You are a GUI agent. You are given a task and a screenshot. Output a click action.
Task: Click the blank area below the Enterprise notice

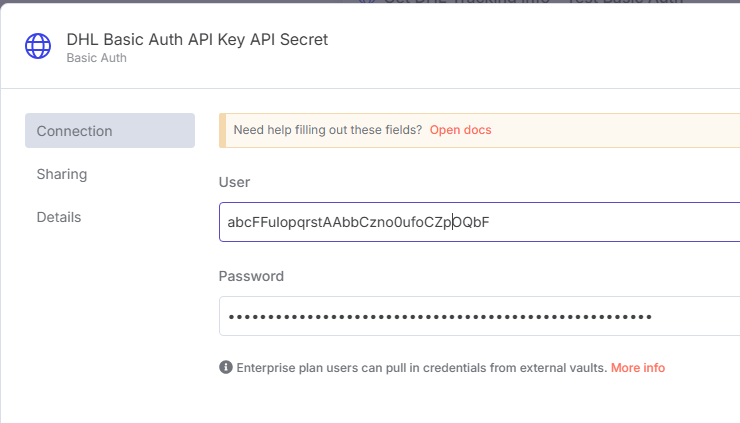pyautogui.click(x=472, y=401)
